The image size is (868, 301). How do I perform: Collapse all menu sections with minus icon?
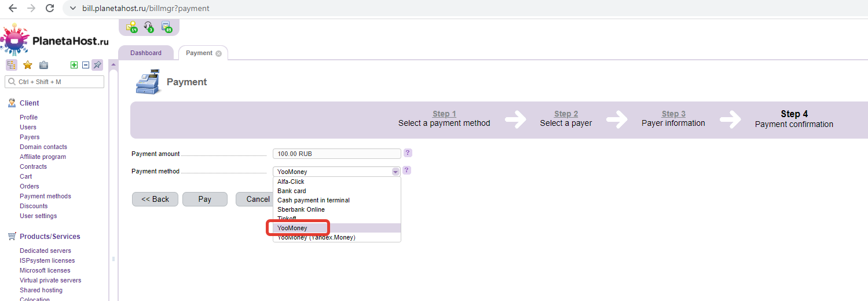[x=86, y=65]
